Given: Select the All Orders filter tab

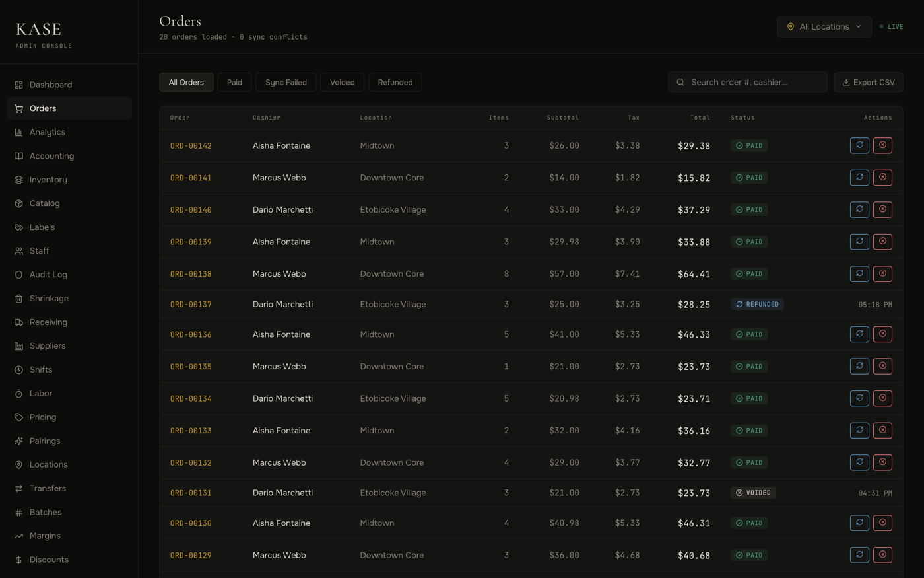Looking at the screenshot, I should [186, 82].
